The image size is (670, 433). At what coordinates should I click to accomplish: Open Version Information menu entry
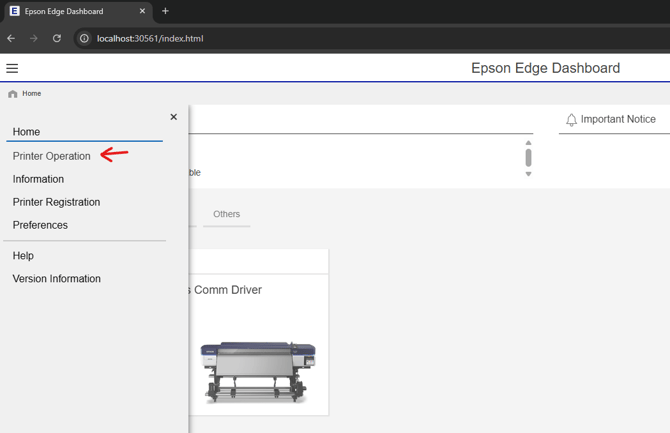[56, 279]
